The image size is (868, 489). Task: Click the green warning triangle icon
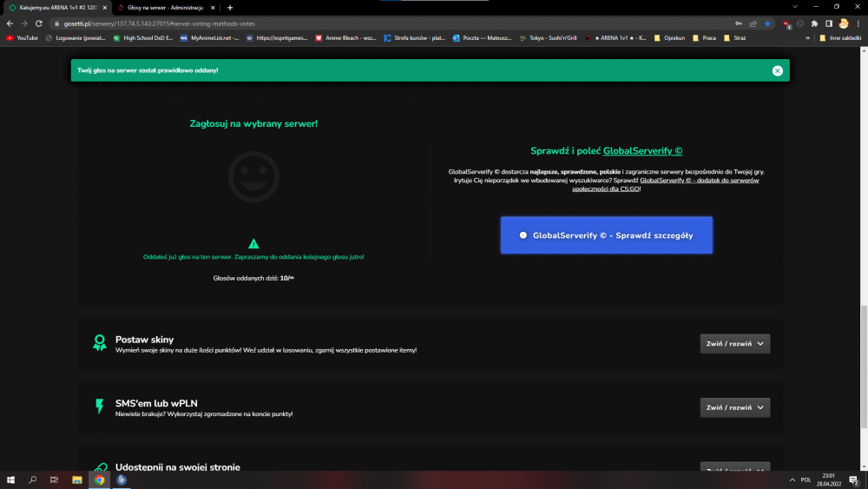pos(253,244)
